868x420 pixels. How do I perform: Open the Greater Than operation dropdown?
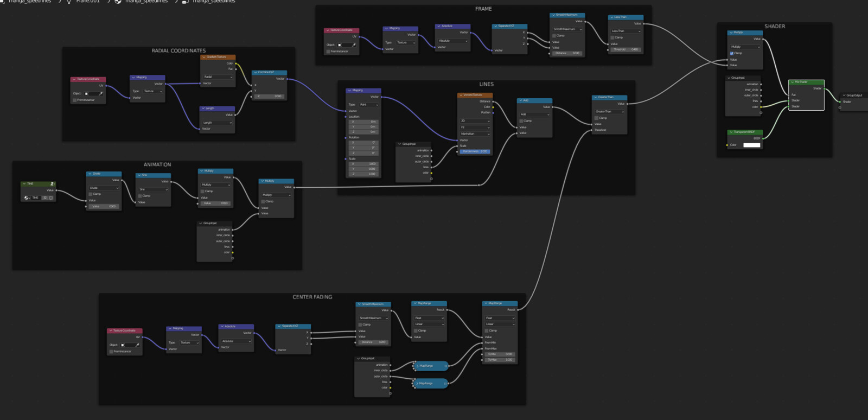coord(610,111)
